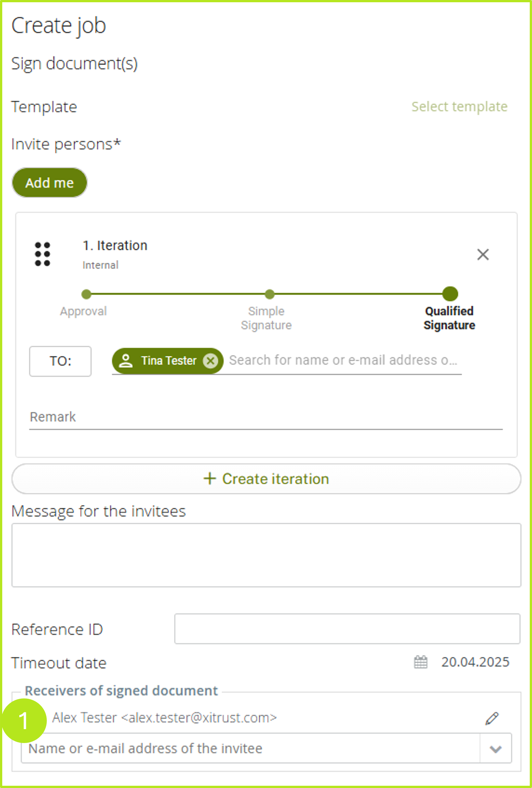Remove the 1. Iteration card

(x=483, y=254)
